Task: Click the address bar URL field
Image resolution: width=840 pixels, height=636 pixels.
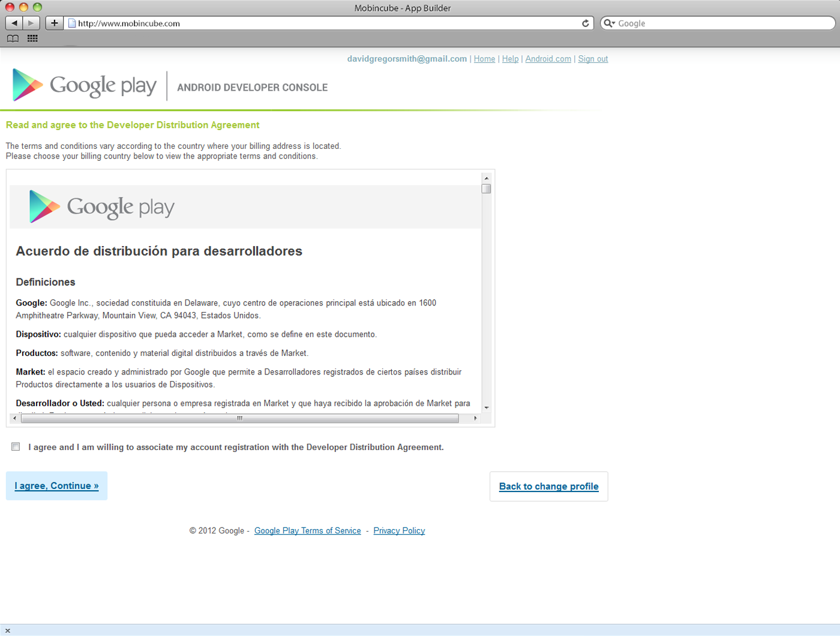Action: point(329,23)
